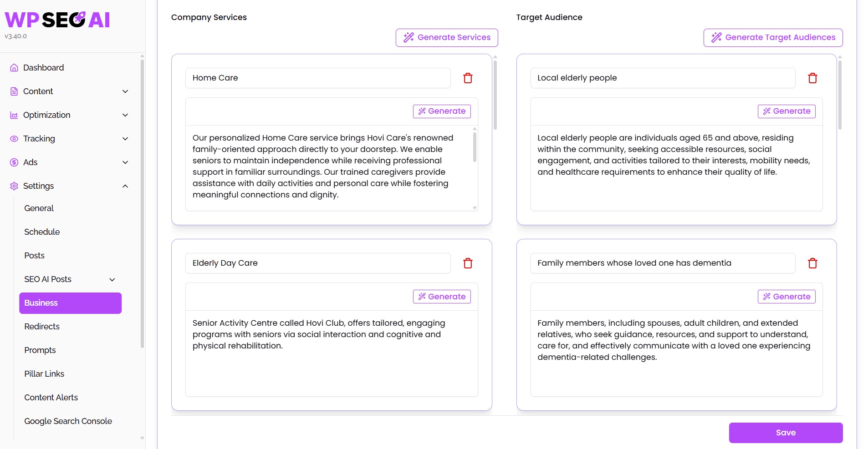Image resolution: width=868 pixels, height=449 pixels.
Task: Save the business settings
Action: [x=786, y=433]
